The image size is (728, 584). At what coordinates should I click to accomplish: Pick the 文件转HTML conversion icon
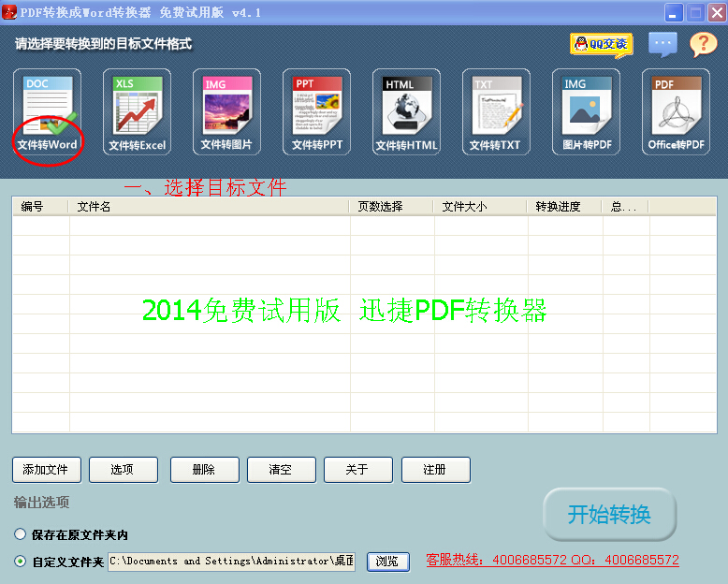(x=406, y=112)
